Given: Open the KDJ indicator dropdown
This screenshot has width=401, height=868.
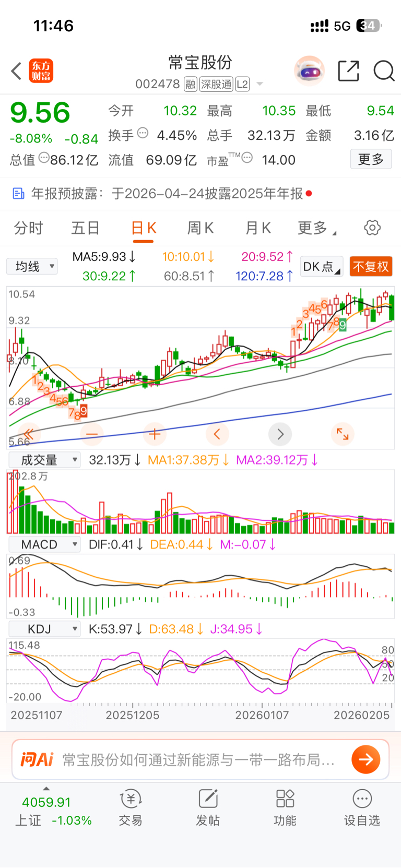Looking at the screenshot, I should click(x=45, y=629).
